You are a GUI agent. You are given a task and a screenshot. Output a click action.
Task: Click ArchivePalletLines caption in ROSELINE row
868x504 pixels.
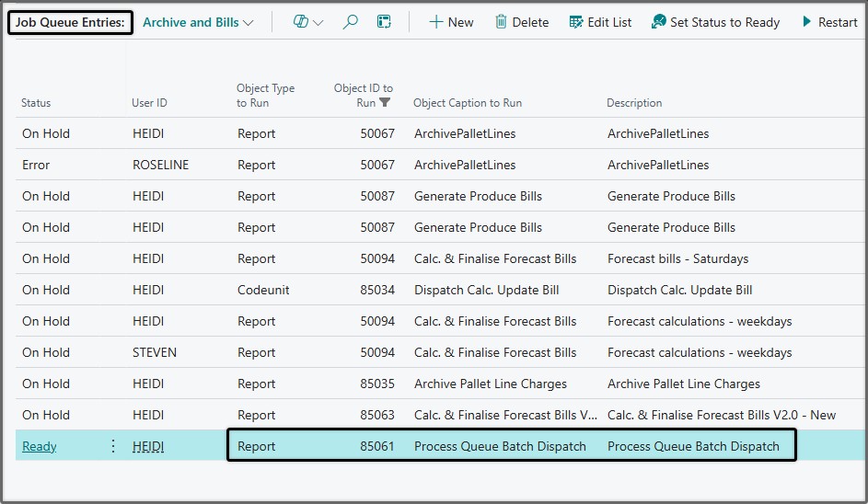pos(465,165)
